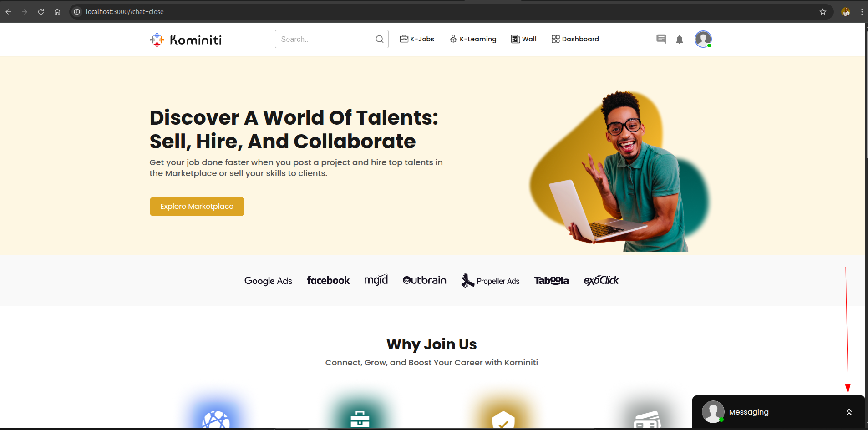Open the browser three-dot menu
Image resolution: width=868 pixels, height=430 pixels.
pos(862,12)
